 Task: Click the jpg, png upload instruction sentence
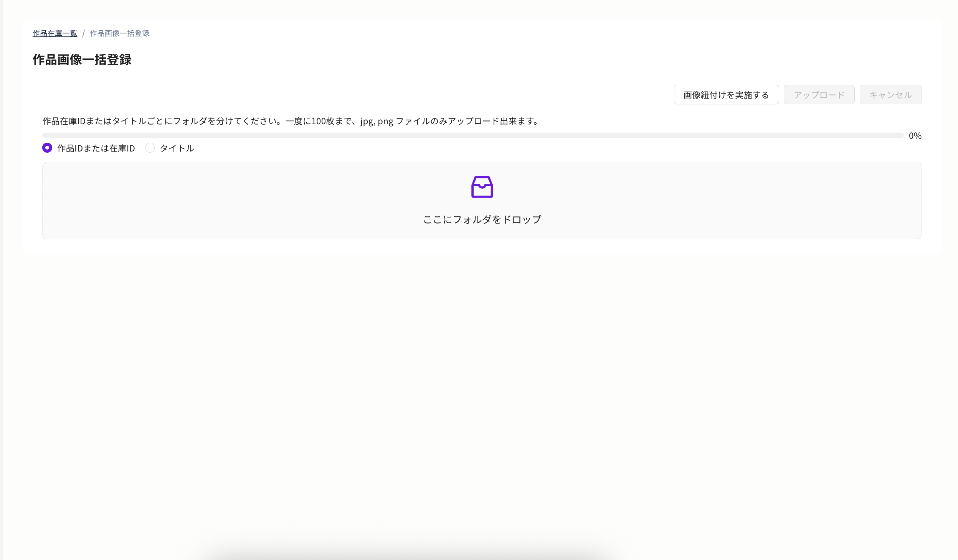coord(290,121)
